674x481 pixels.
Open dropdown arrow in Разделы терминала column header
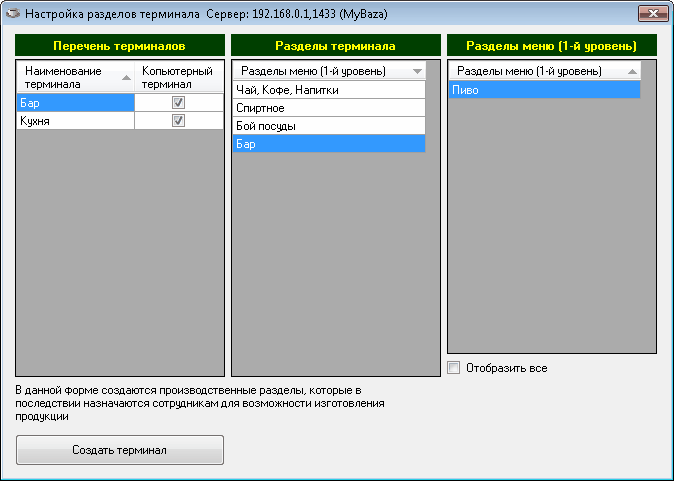(417, 72)
